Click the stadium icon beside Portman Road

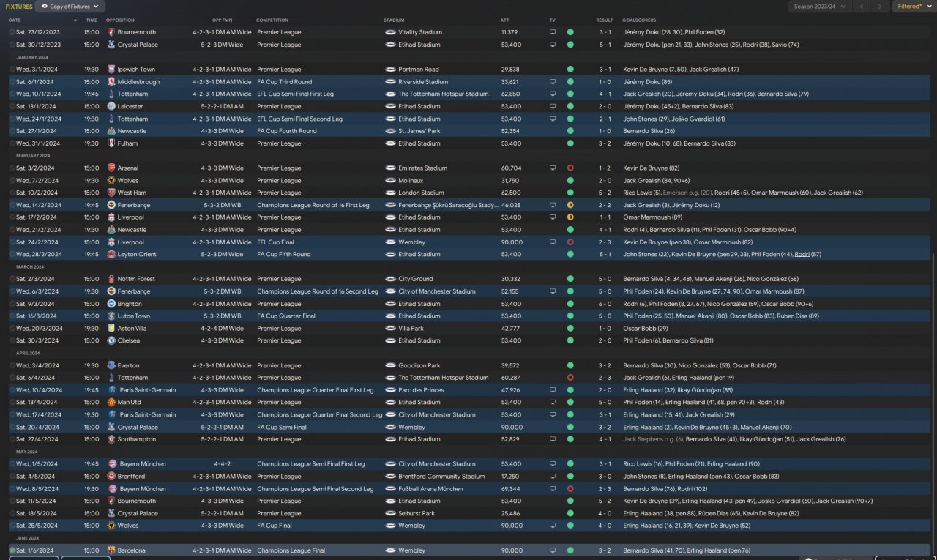tap(390, 70)
